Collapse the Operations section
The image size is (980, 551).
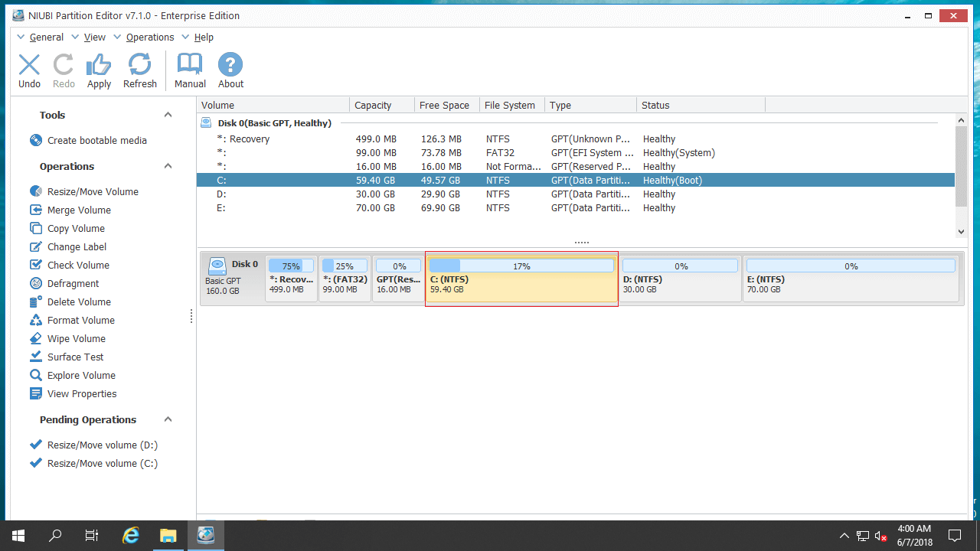tap(168, 166)
